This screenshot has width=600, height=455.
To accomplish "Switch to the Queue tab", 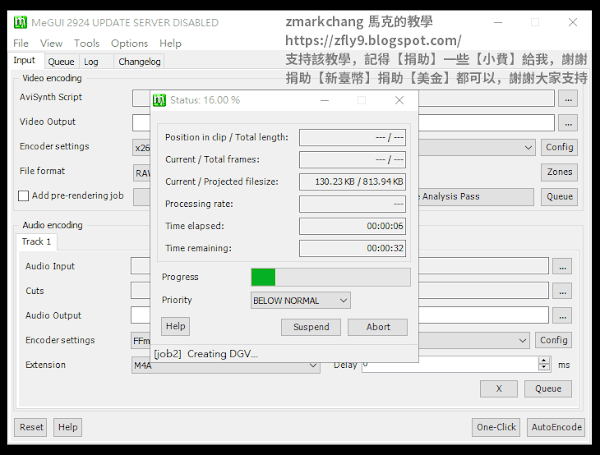I will click(61, 62).
